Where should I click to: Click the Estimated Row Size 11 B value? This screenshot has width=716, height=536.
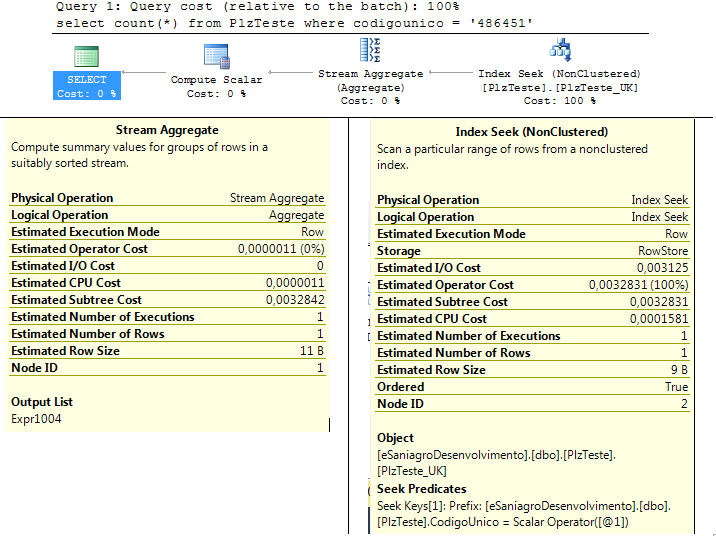pyautogui.click(x=312, y=351)
